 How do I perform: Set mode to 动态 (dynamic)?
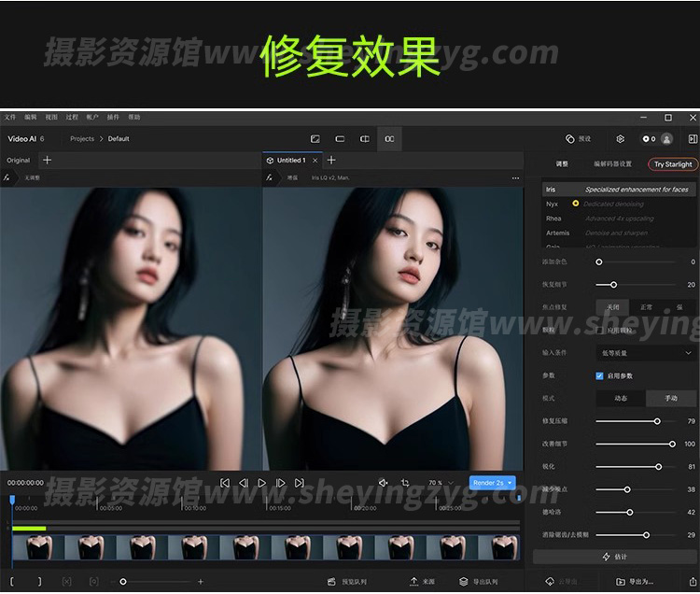(x=621, y=398)
